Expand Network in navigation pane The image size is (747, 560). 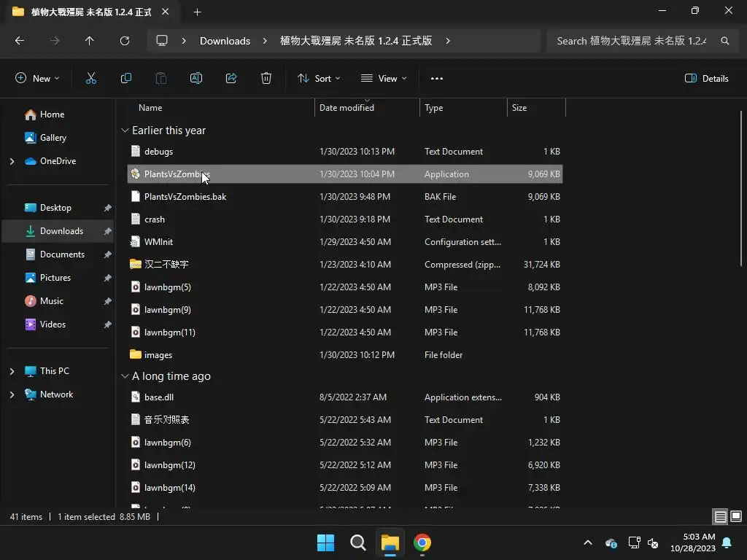point(12,394)
